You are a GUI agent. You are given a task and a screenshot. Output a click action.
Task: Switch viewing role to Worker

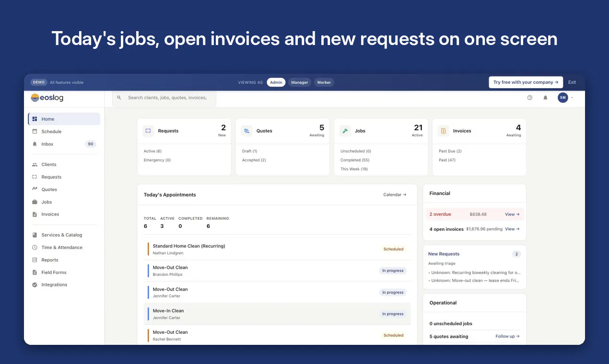(x=324, y=82)
